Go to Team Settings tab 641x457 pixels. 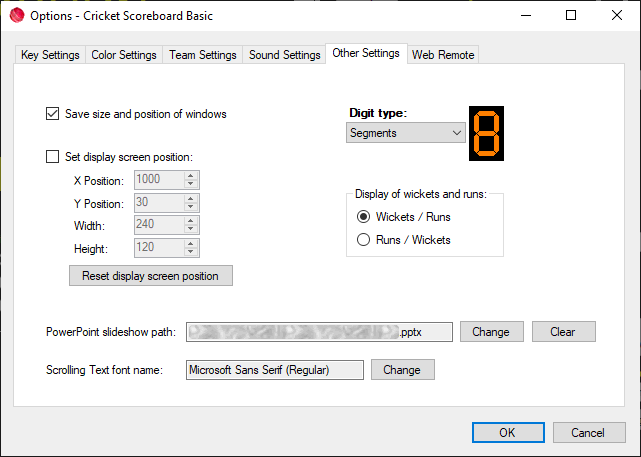click(x=203, y=55)
